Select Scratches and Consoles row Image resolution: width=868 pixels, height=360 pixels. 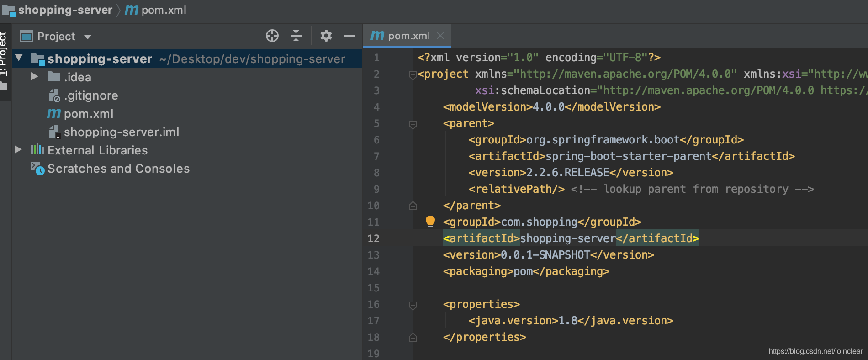[187, 169]
